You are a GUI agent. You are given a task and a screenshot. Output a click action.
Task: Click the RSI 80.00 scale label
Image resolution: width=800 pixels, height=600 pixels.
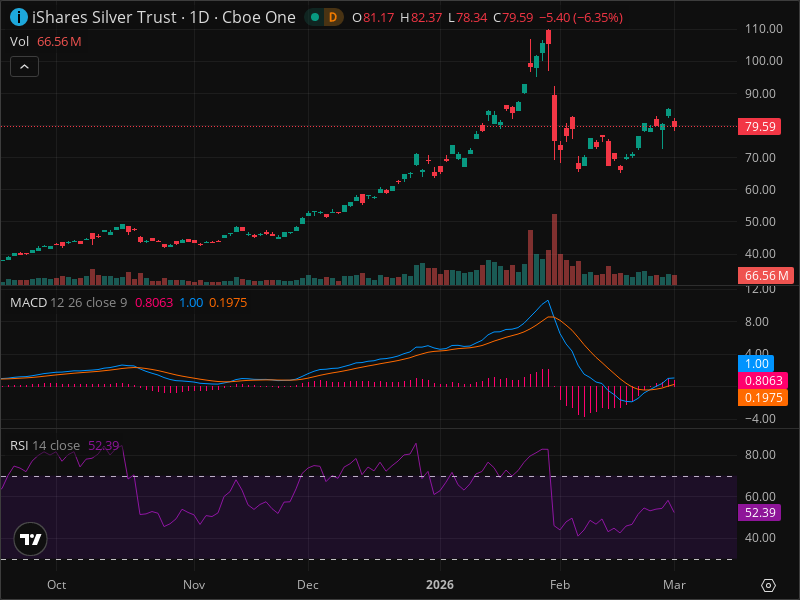tap(760, 455)
